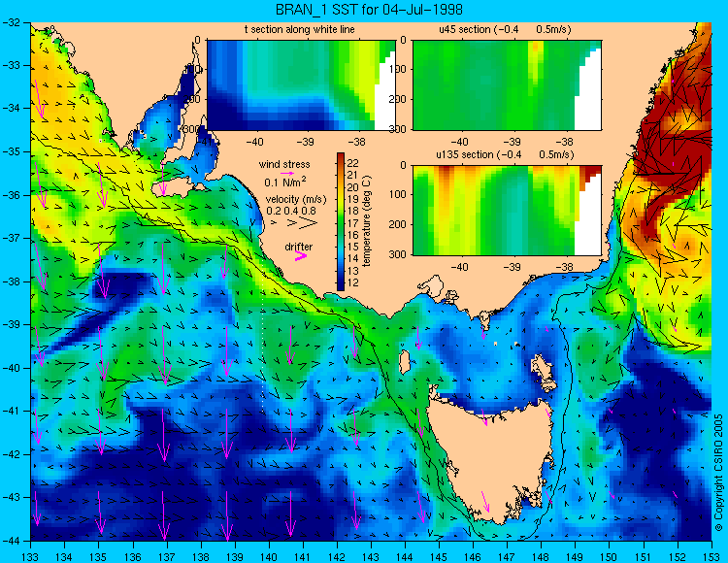Click the "-44" latitude axis label
Image resolution: width=728 pixels, height=563 pixels.
coord(12,541)
